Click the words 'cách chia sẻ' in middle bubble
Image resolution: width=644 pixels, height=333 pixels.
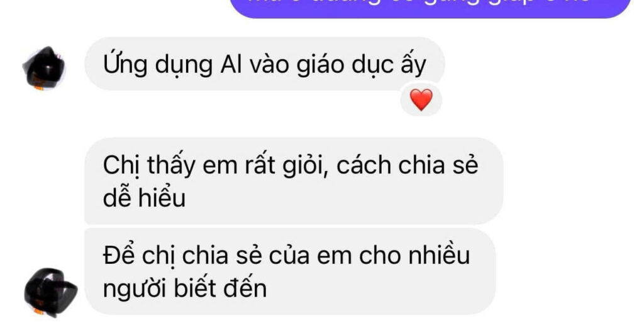point(408,165)
